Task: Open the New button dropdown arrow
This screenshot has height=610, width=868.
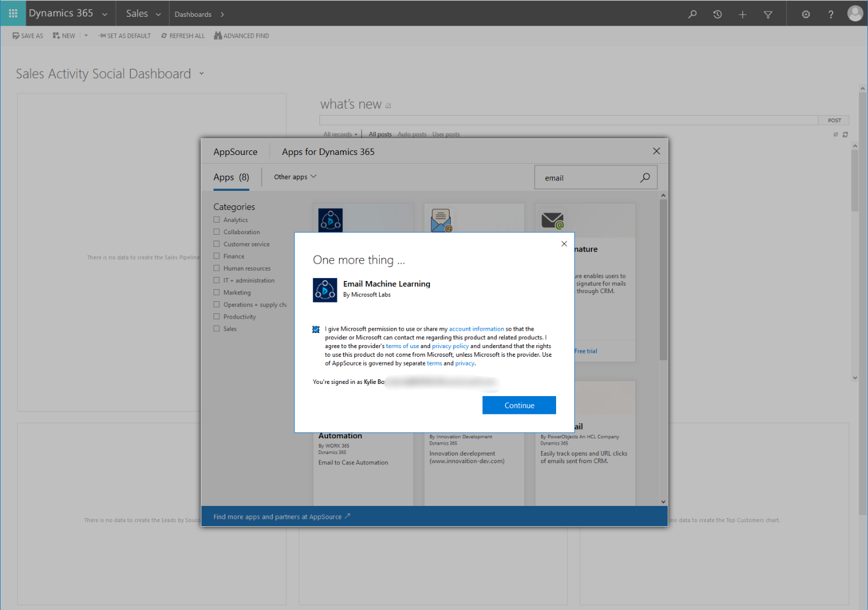Action: [x=86, y=36]
